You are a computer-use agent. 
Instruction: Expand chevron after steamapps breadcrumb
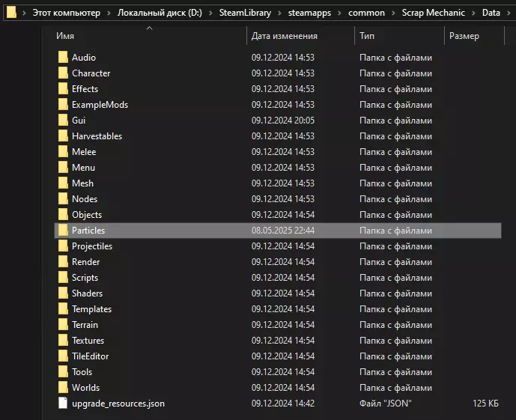click(x=339, y=13)
